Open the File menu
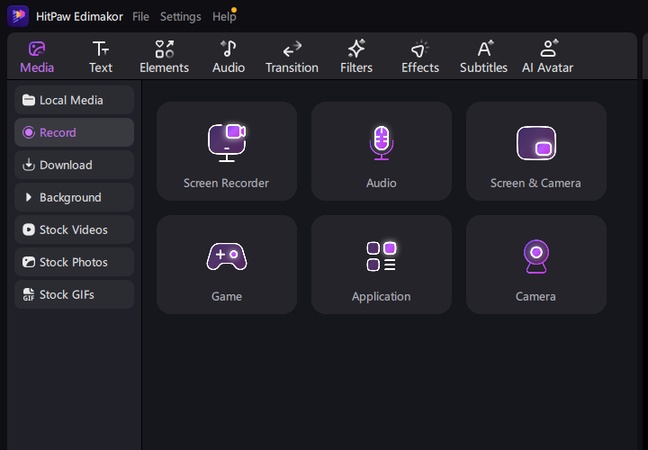The width and height of the screenshot is (648, 450). (141, 17)
